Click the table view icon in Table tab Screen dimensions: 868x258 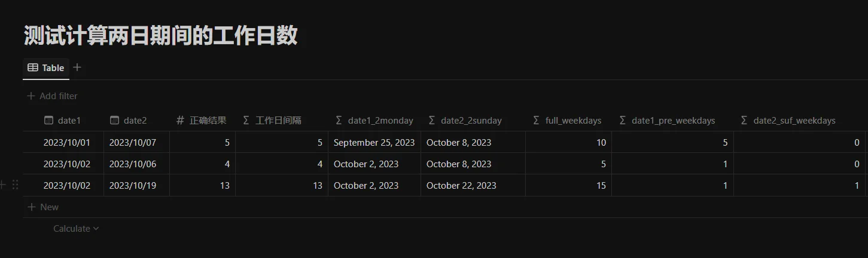tap(33, 67)
